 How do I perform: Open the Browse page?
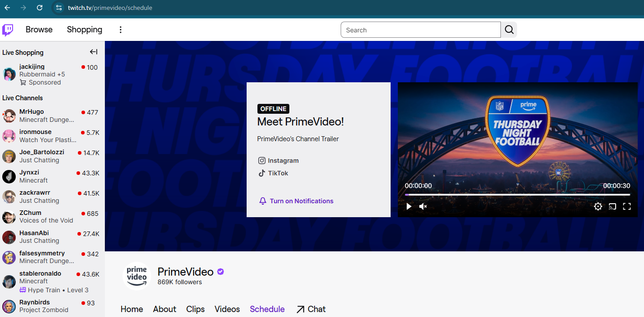coord(39,30)
